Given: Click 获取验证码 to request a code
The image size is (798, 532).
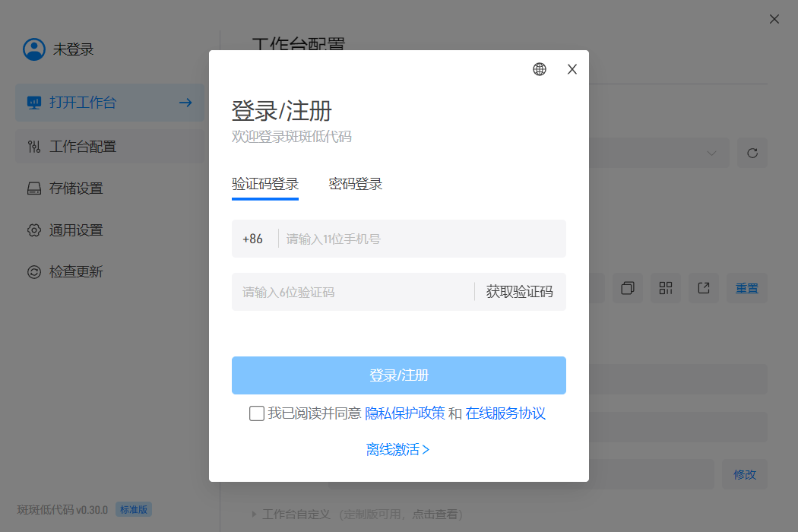Looking at the screenshot, I should click(519, 292).
